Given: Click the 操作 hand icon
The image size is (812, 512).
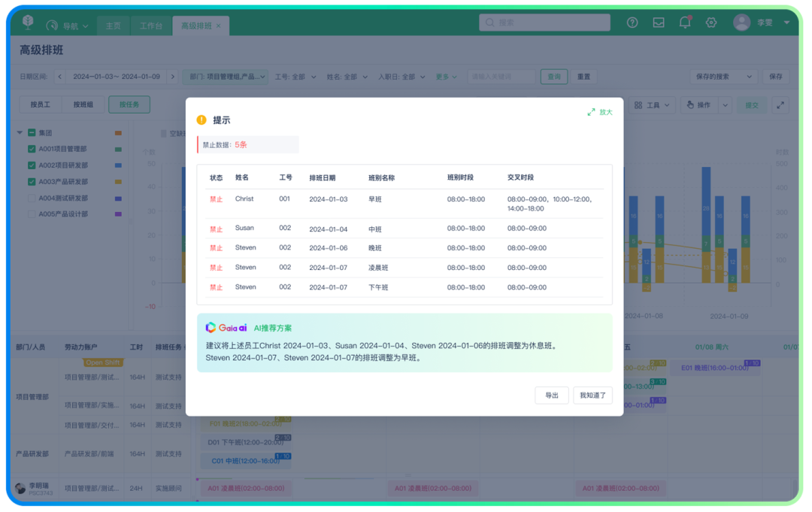Looking at the screenshot, I should [689, 105].
